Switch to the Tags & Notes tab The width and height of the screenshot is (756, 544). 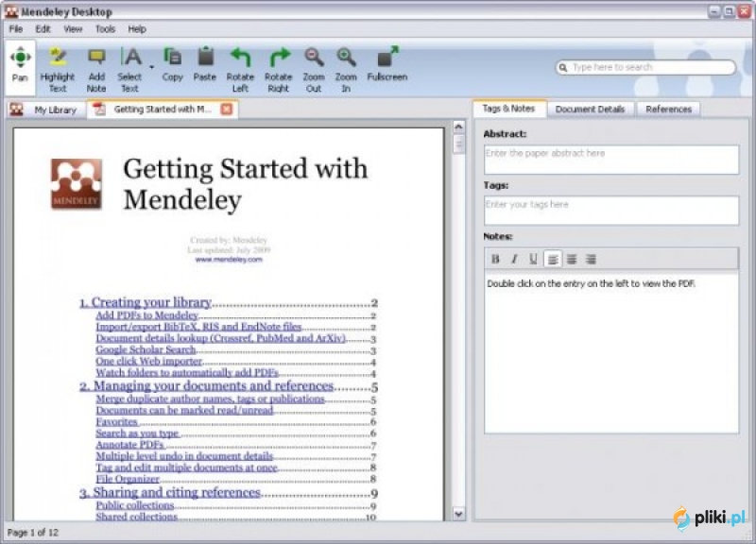(x=509, y=109)
